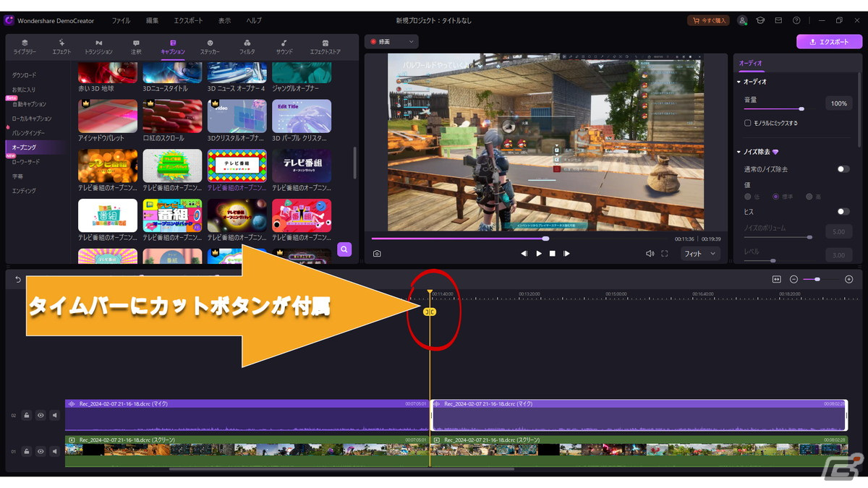Select the オーディオ properties tab
868x488 pixels.
tap(750, 64)
